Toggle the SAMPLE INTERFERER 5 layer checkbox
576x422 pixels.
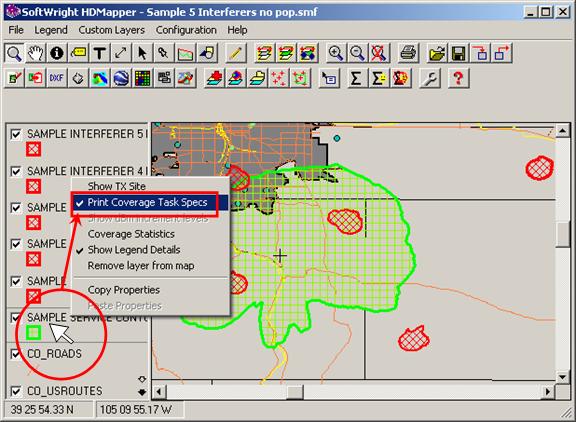click(x=16, y=134)
